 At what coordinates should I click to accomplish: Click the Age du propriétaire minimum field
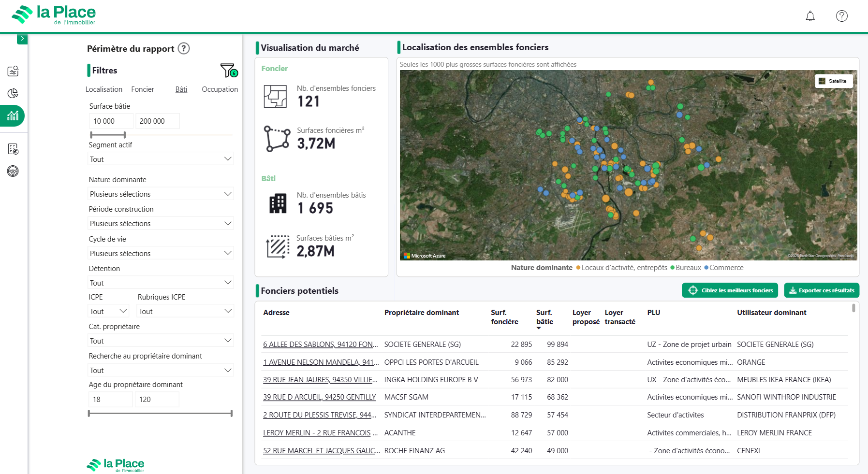tap(111, 400)
